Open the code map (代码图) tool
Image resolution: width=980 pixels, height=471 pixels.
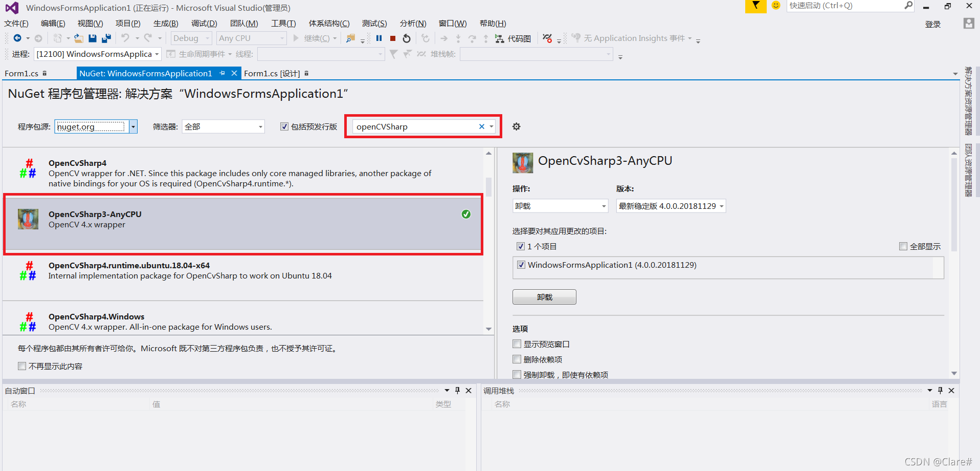click(x=513, y=38)
